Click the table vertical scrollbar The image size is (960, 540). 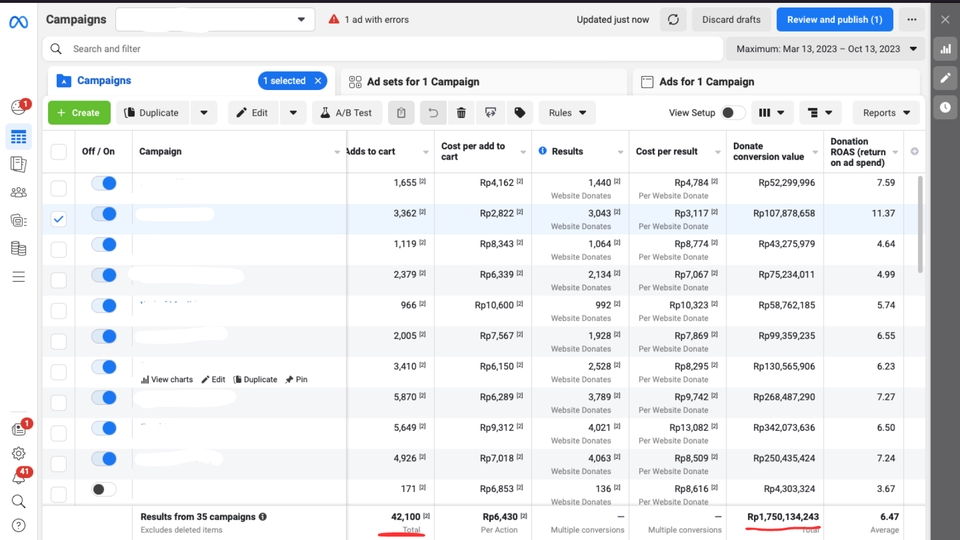pyautogui.click(x=920, y=225)
